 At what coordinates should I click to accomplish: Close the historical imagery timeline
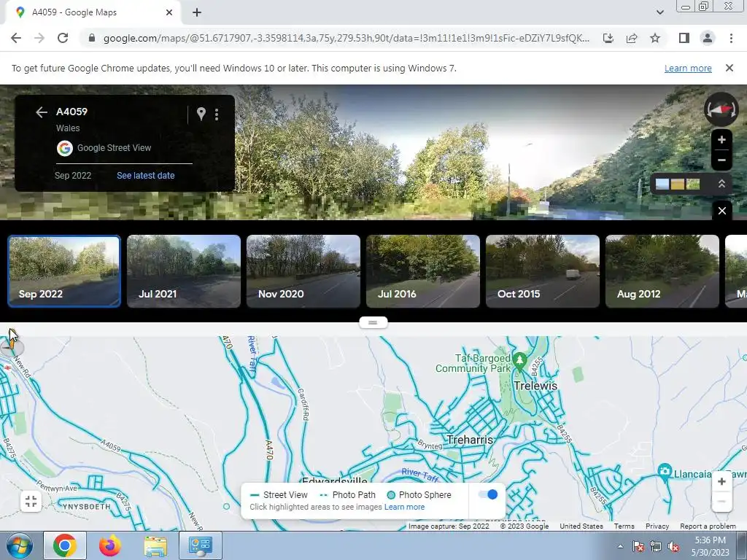(x=722, y=211)
